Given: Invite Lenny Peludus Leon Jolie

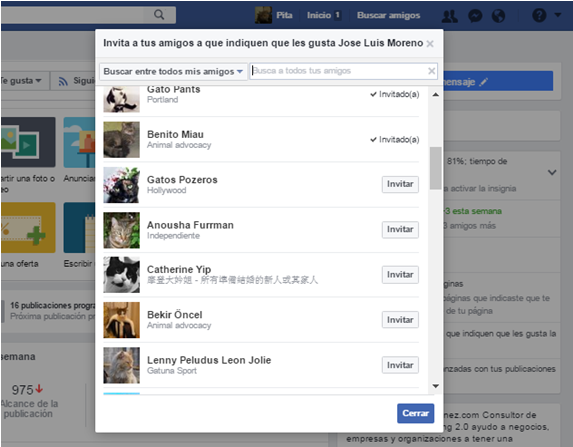Looking at the screenshot, I should pos(400,365).
